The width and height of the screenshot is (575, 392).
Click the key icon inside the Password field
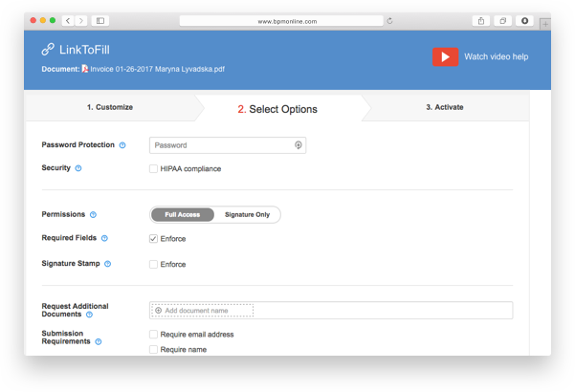(299, 145)
